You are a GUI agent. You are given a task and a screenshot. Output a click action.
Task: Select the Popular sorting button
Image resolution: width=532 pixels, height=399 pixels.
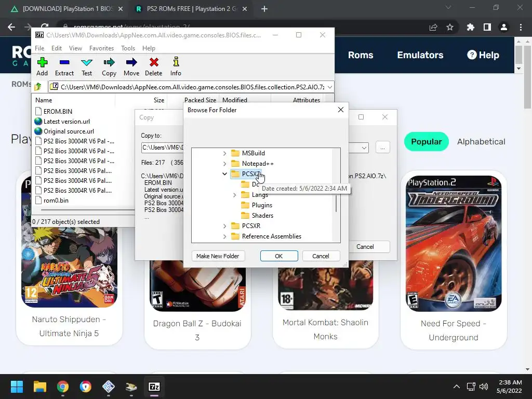[x=426, y=141]
